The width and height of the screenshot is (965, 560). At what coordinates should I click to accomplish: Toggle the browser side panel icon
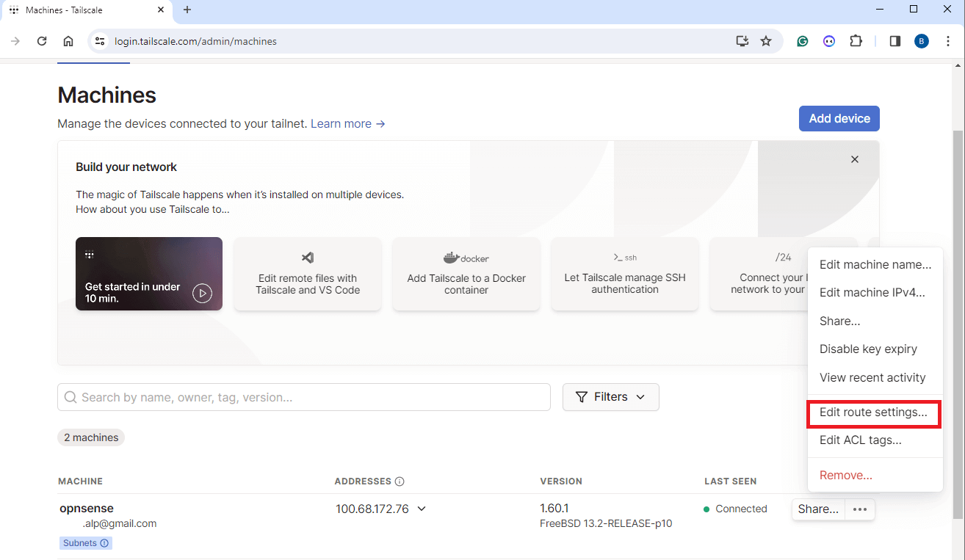894,41
